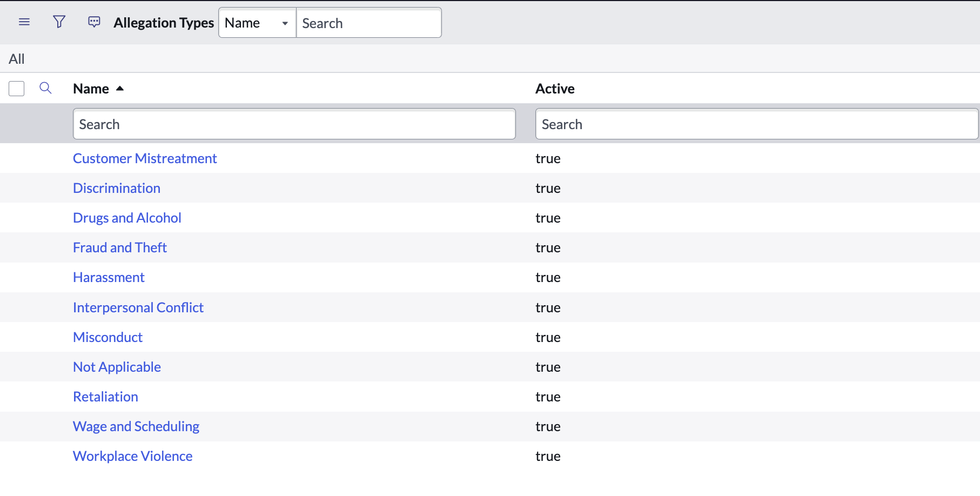Show the filter funnel panel
Image resolution: width=980 pixels, height=496 pixels.
pos(59,22)
